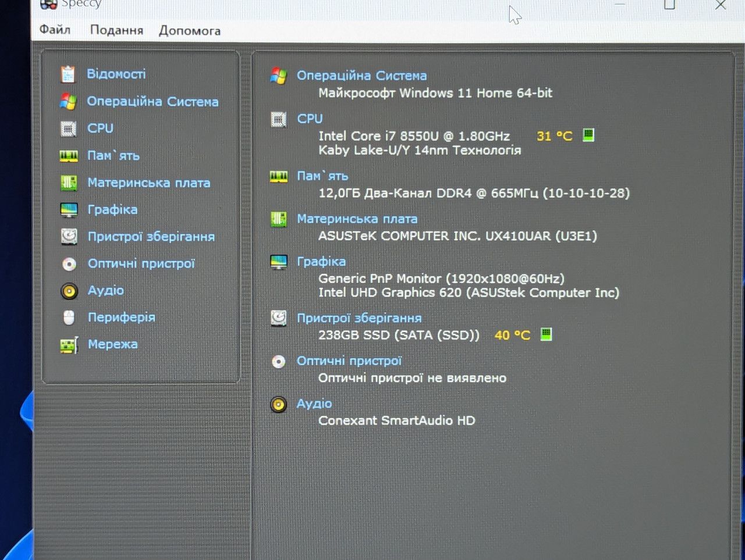Click the monitor icon beside sidebar Графіка
The image size is (745, 560).
(x=69, y=210)
